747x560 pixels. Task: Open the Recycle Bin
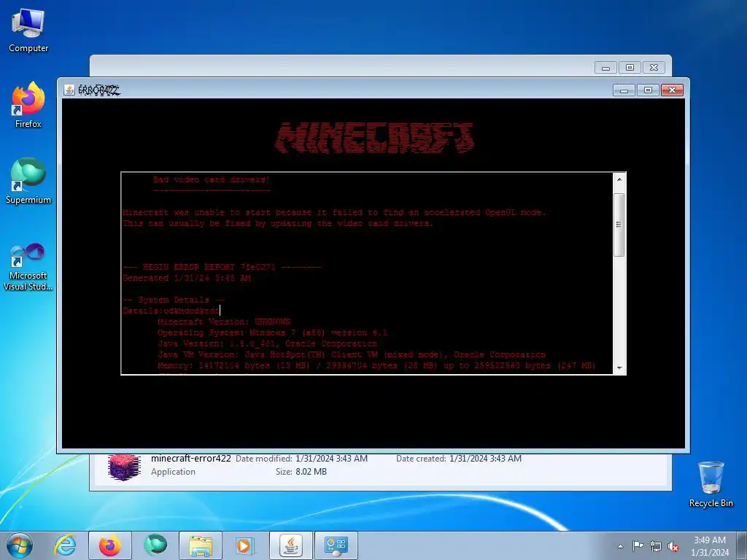click(711, 485)
